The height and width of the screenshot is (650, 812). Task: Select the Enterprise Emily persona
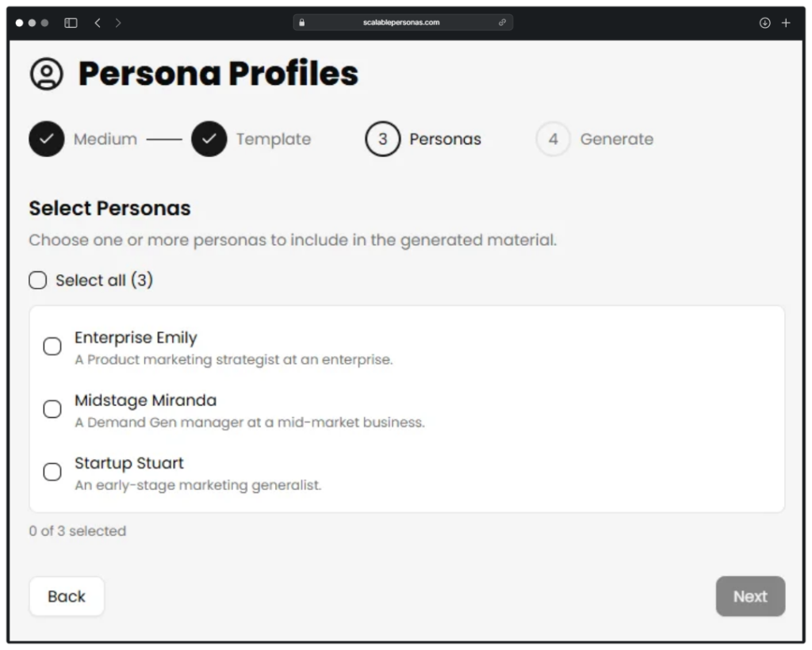tap(52, 346)
